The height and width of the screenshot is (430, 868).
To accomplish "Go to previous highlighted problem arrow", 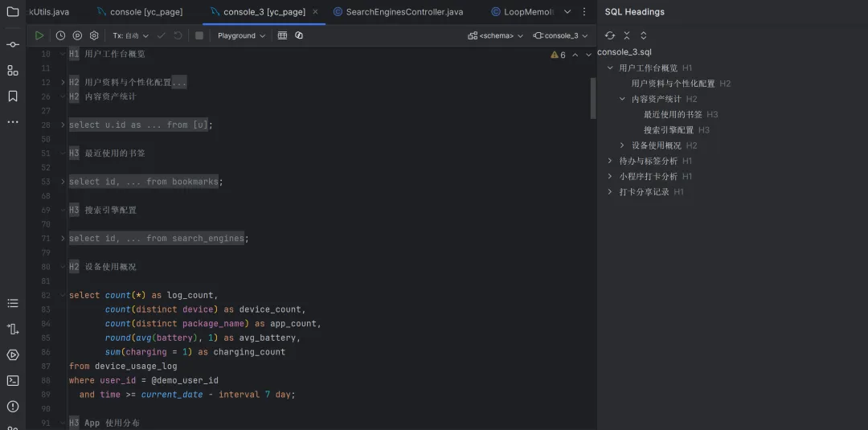I will coord(575,55).
